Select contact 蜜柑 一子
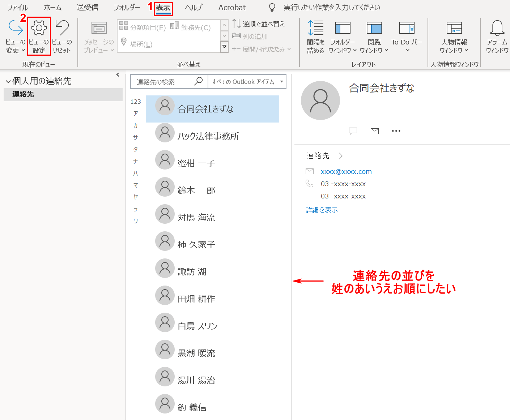510x420 pixels. [212, 163]
